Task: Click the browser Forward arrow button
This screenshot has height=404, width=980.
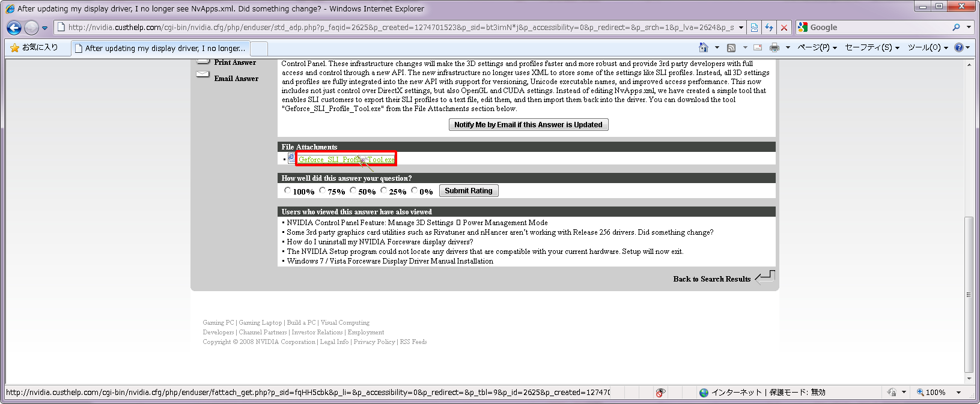Action: [x=31, y=28]
